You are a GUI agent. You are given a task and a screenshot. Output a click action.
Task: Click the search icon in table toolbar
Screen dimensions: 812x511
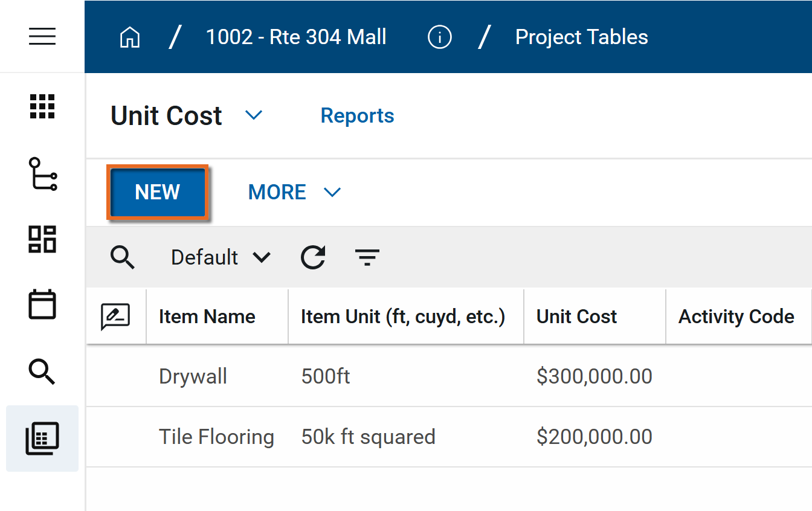pos(123,258)
